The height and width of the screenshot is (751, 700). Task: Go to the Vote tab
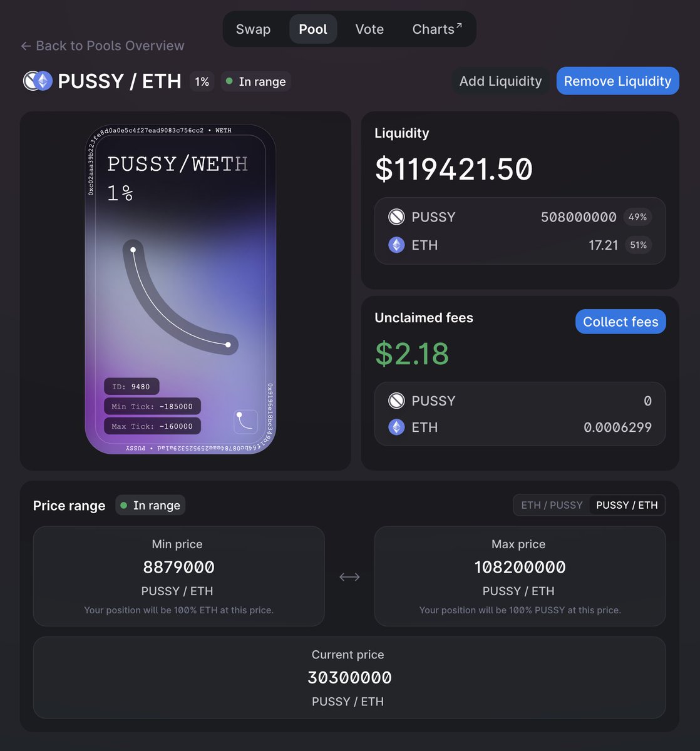coord(369,29)
